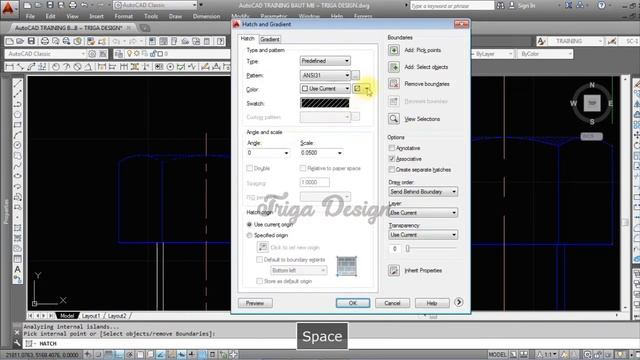Select Use current origin radio
Screen dimensions: 640x360
[x=249, y=224]
